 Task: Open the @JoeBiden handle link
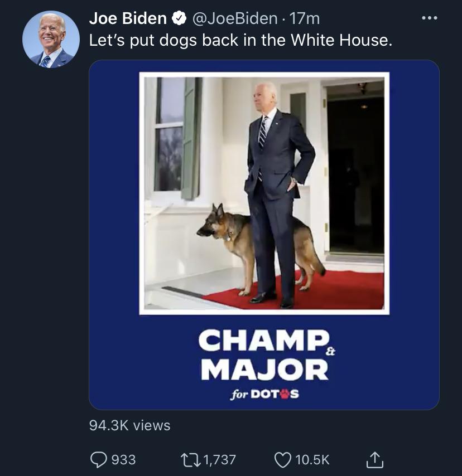[x=234, y=18]
